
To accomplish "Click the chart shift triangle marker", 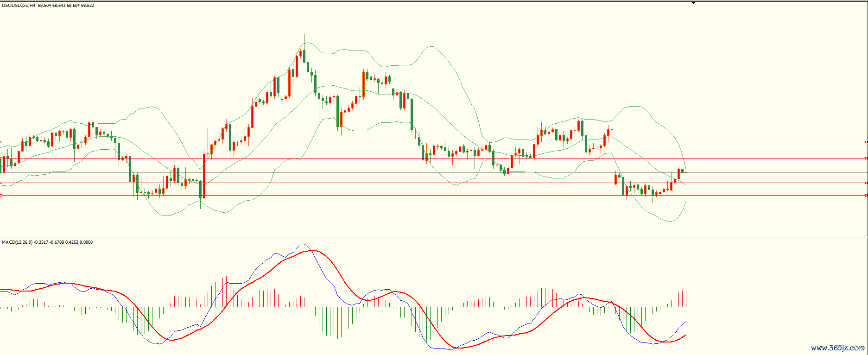I will point(694,3).
